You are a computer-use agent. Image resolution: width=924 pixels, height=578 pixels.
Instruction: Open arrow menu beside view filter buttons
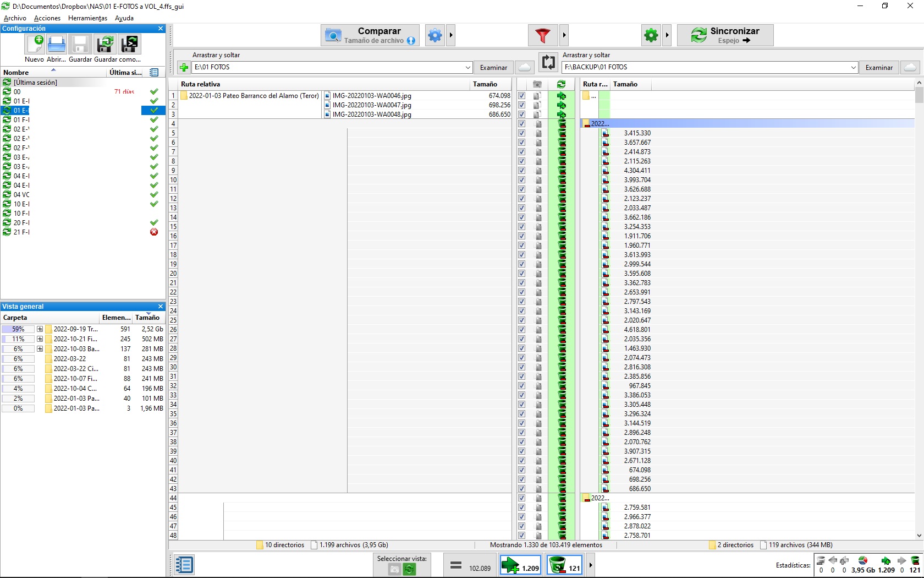pos(591,565)
